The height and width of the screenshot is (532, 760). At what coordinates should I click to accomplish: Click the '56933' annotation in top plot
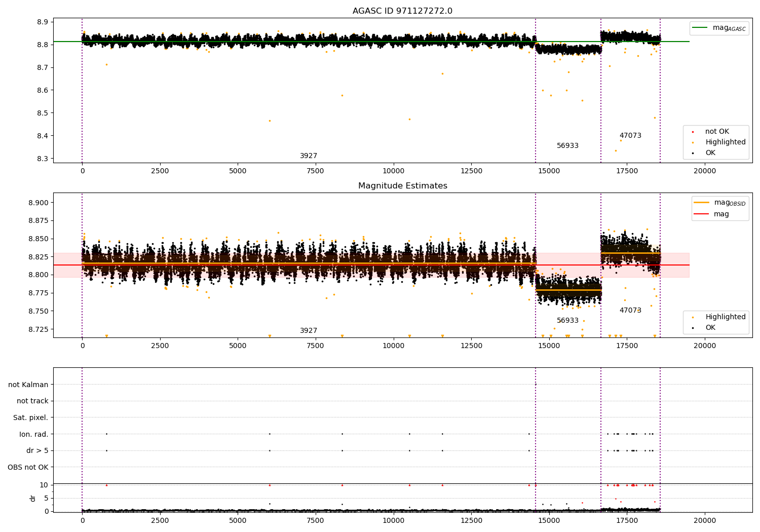pos(567,146)
